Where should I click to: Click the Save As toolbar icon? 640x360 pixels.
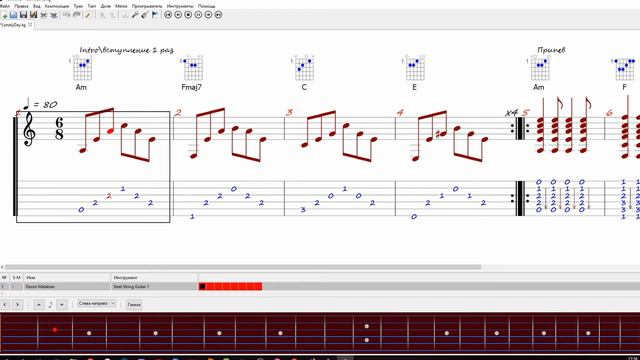(33, 15)
